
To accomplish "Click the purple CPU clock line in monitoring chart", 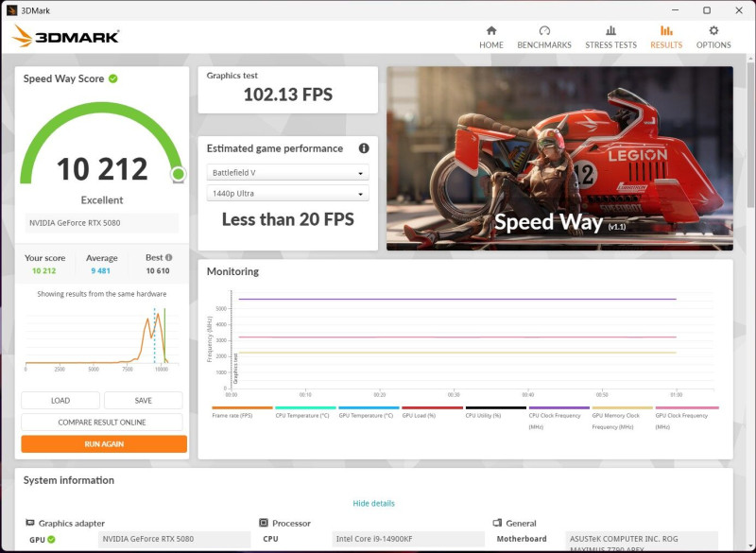I will [457, 299].
